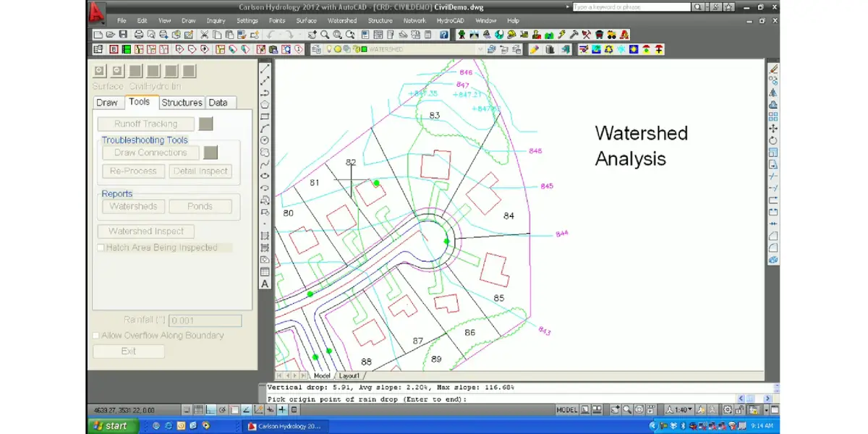Click the pencil icon in layer toolbar

point(535,49)
